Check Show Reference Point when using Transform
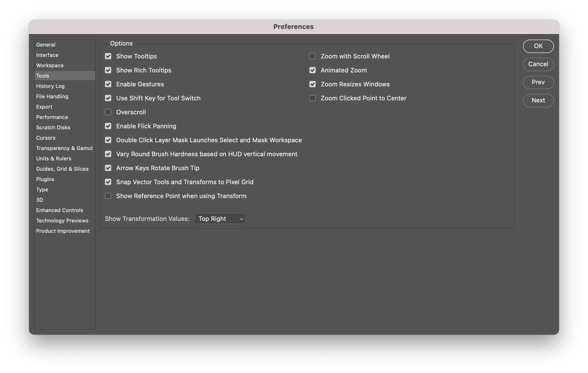 [108, 196]
